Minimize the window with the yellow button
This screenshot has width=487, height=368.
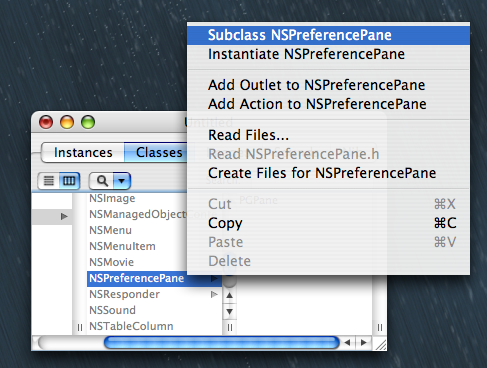tap(67, 122)
